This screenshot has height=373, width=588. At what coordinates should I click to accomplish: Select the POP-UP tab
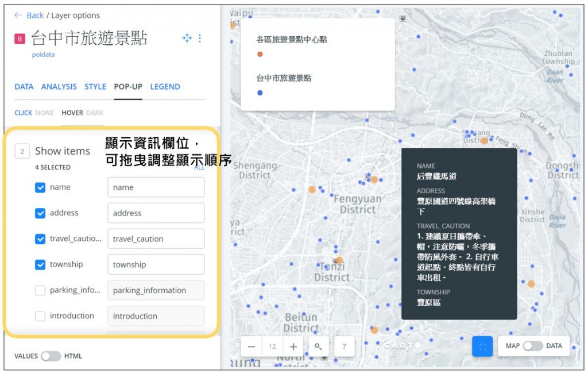point(128,87)
